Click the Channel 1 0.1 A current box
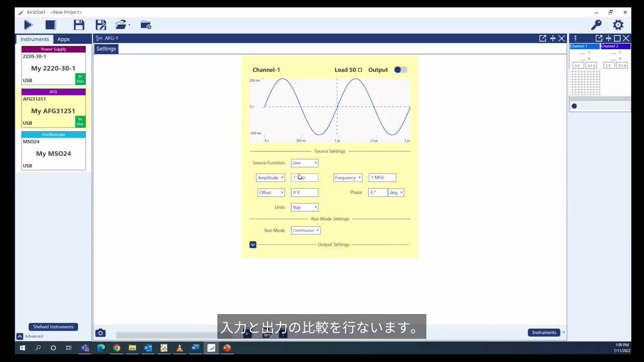644x362 pixels. (591, 65)
